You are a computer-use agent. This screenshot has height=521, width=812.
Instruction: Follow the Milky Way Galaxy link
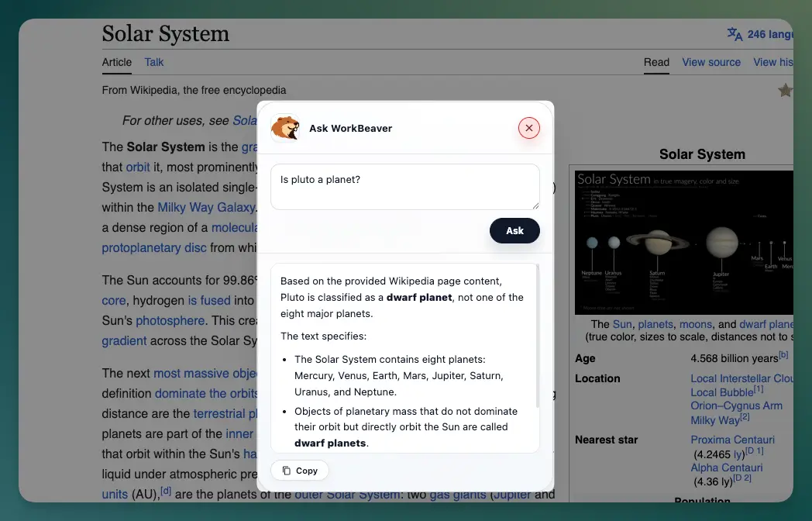[x=206, y=207]
